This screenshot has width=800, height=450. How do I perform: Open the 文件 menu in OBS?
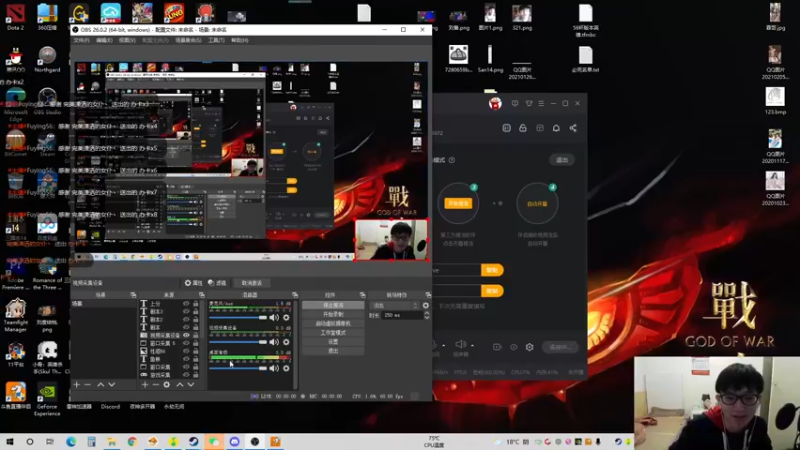pos(81,40)
